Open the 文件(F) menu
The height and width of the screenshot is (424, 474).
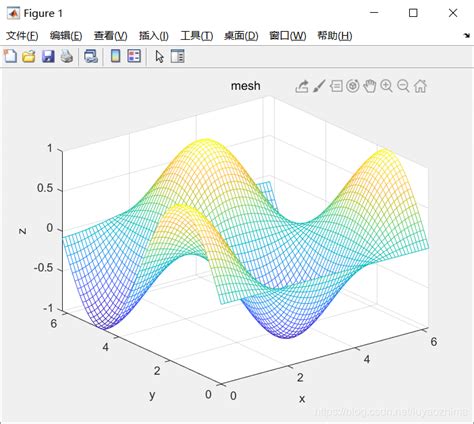coord(22,35)
